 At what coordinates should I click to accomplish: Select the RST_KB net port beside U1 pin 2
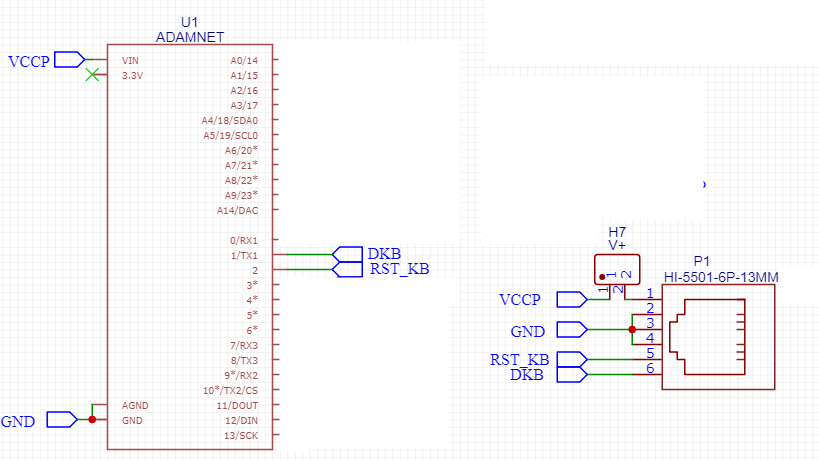point(347,269)
